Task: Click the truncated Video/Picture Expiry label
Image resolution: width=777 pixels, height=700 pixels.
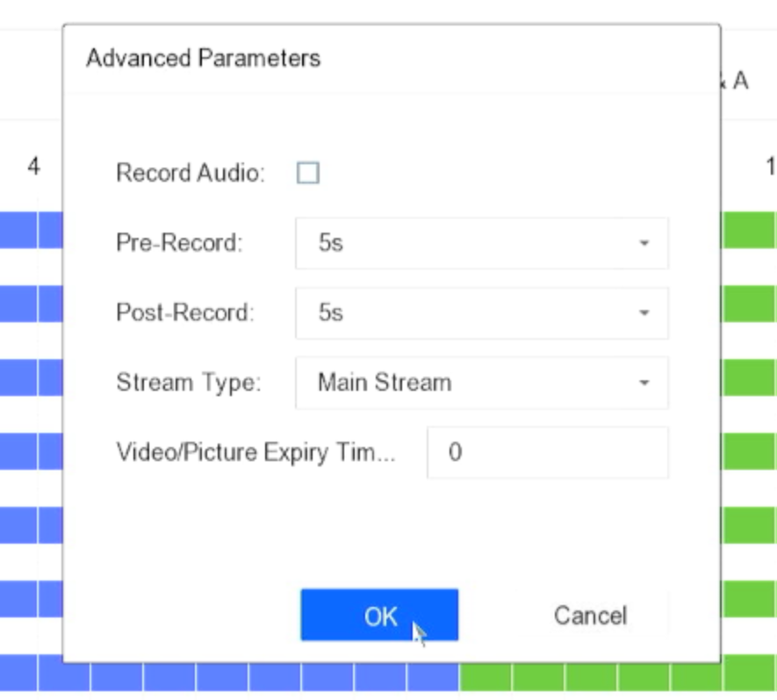Action: pos(256,452)
